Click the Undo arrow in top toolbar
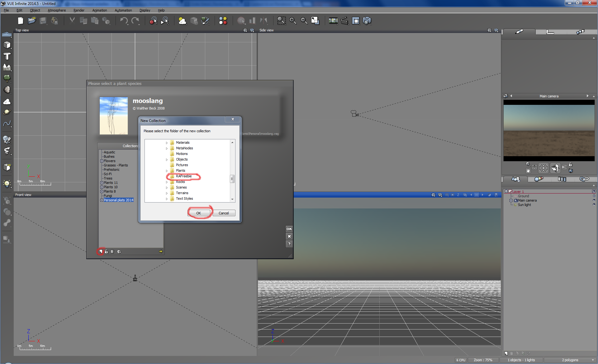 [124, 21]
